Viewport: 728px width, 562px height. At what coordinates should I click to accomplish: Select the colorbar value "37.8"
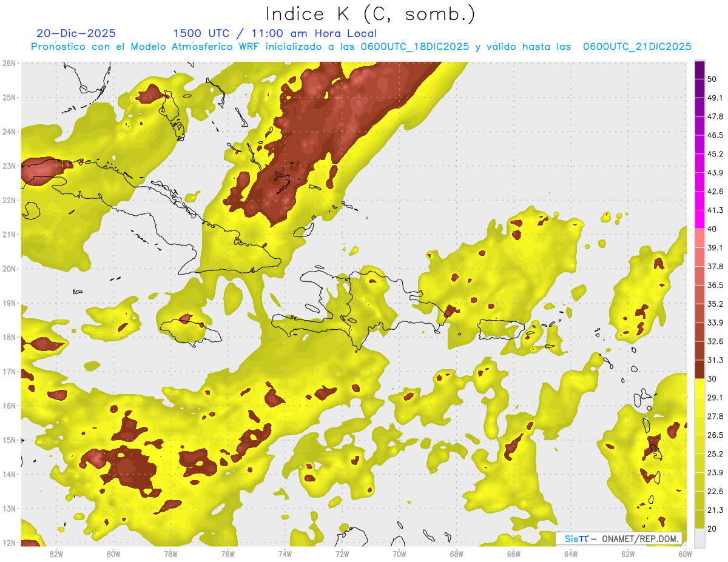click(x=715, y=267)
